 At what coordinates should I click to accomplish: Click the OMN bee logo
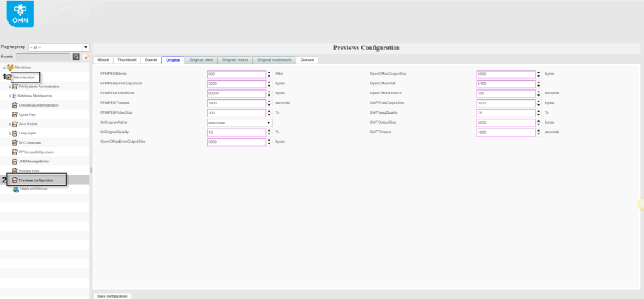click(x=20, y=14)
